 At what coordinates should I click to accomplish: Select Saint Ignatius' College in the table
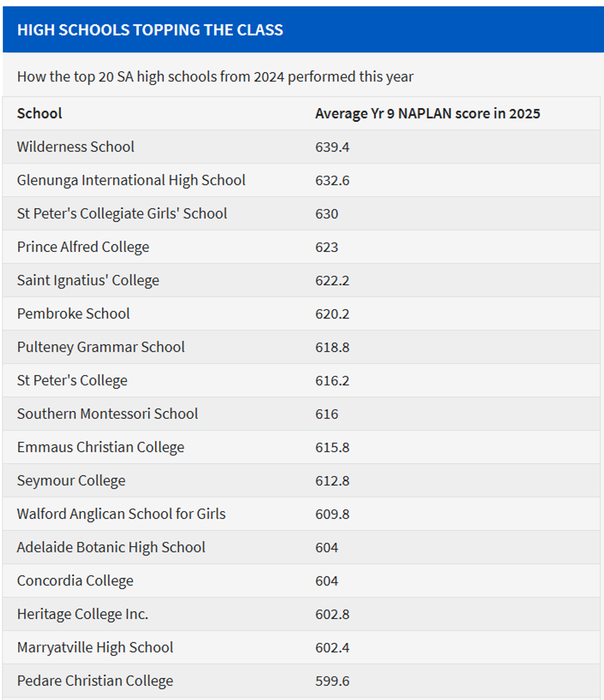click(88, 280)
